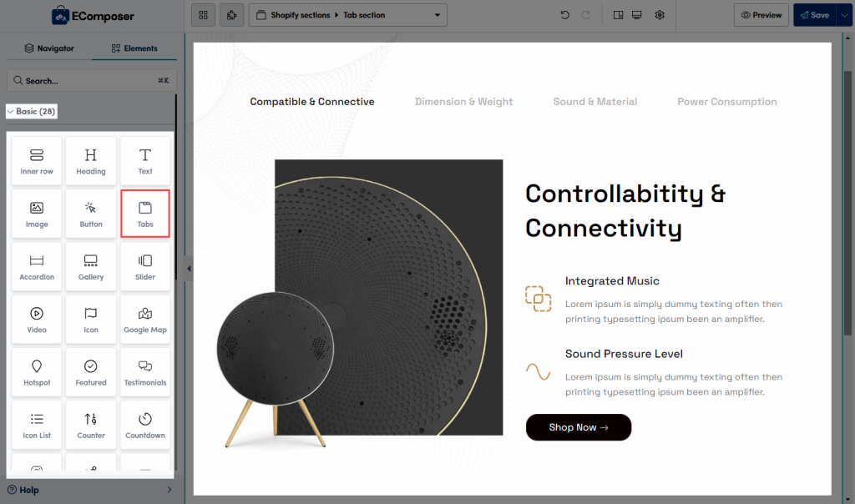Redo the last change

tap(585, 15)
